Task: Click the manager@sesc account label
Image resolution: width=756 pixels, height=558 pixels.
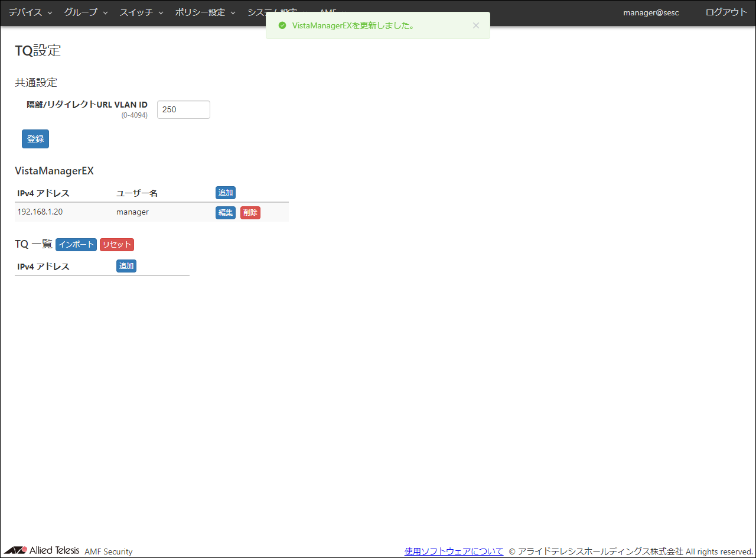Action: pos(651,12)
